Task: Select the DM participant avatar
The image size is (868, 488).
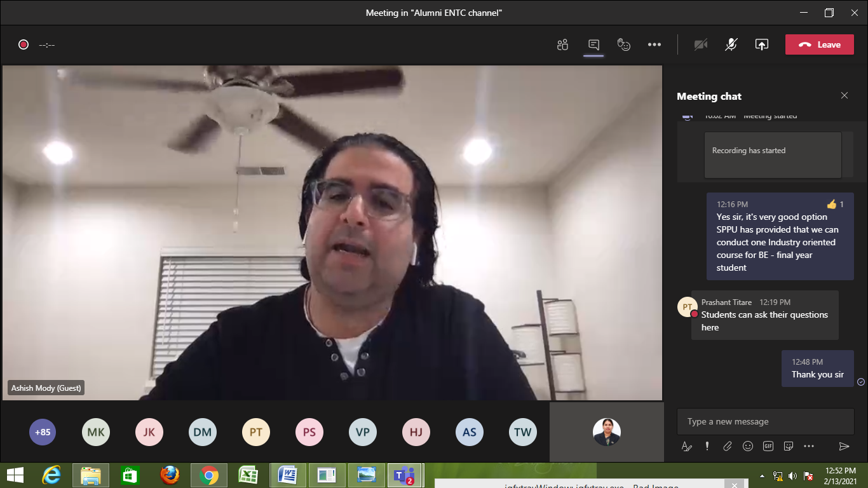Action: click(x=203, y=433)
